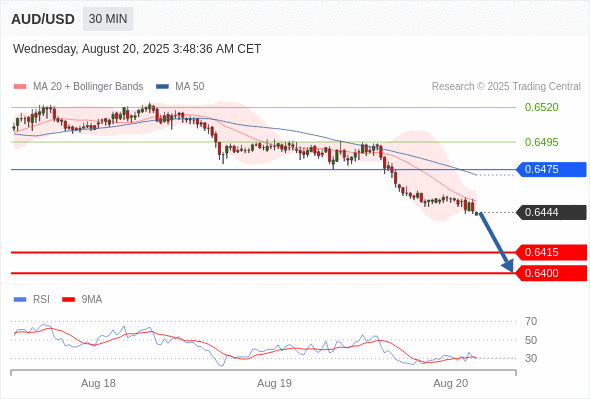Click the blue MA 50 legend swatch
This screenshot has height=400, width=590.
click(x=162, y=87)
